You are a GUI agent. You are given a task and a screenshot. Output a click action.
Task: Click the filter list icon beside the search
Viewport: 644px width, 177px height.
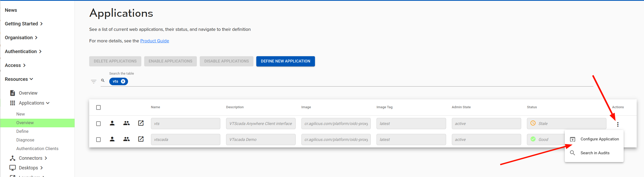[x=94, y=82]
